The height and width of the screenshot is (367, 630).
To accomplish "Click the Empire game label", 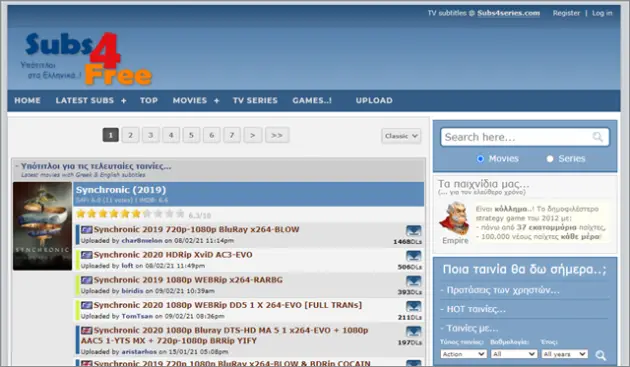I will tap(455, 240).
